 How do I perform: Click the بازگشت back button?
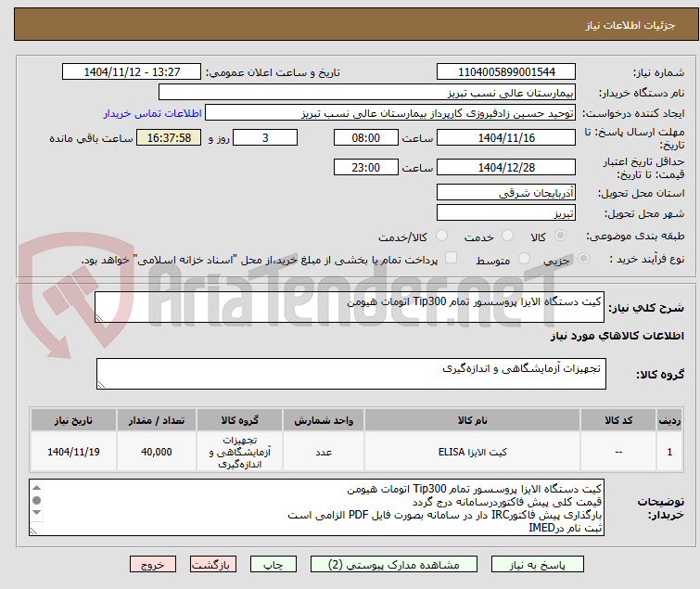coord(213,565)
